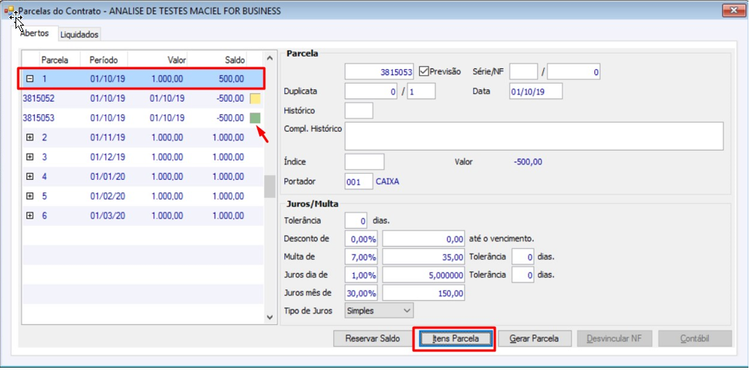Click the parcel list scrollbar down arrow

pyautogui.click(x=269, y=317)
